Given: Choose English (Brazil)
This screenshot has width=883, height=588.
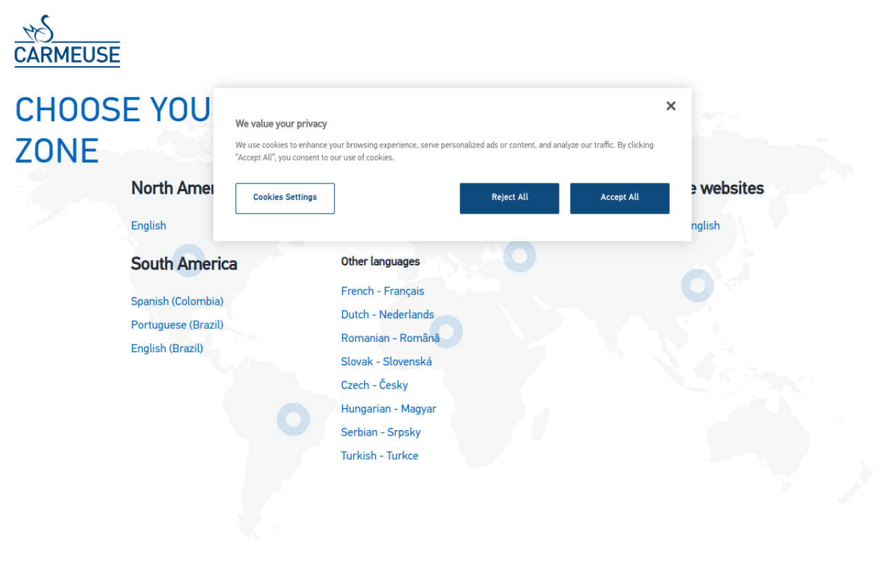Looking at the screenshot, I should click(x=167, y=348).
